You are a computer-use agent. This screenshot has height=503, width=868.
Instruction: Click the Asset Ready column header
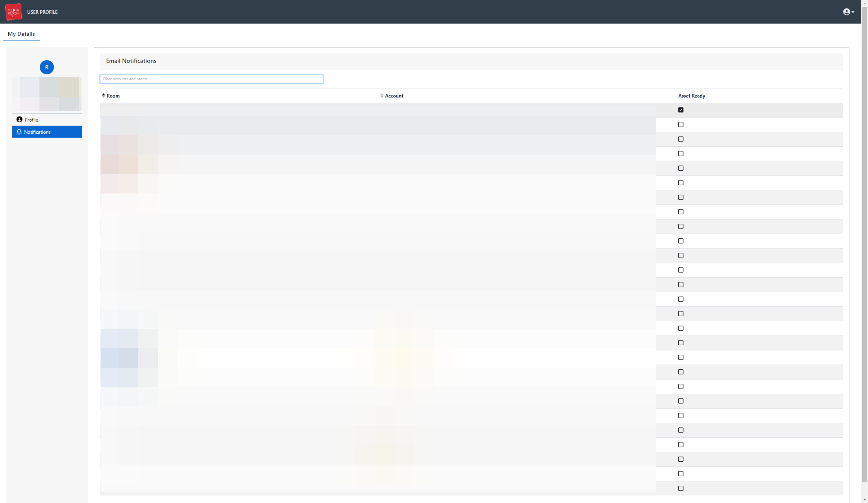[692, 96]
